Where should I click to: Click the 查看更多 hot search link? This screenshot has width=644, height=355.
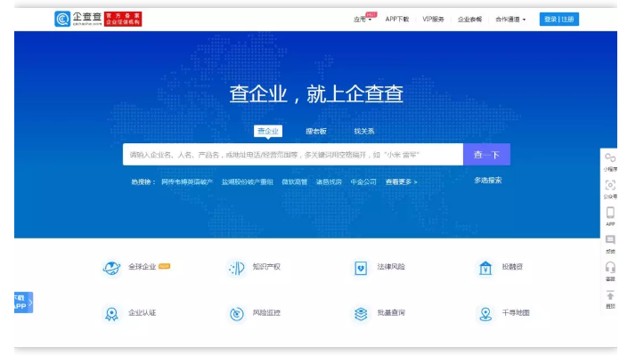[x=401, y=182]
